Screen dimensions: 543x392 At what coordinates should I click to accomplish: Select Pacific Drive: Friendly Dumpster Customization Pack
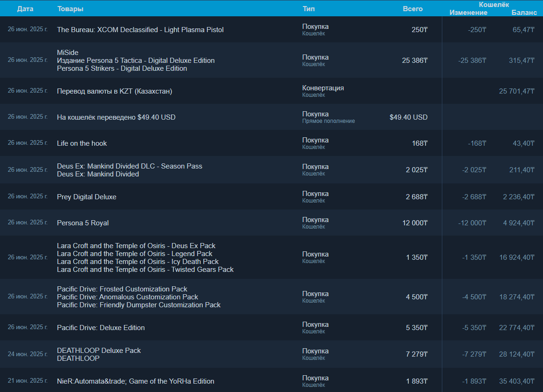click(138, 305)
